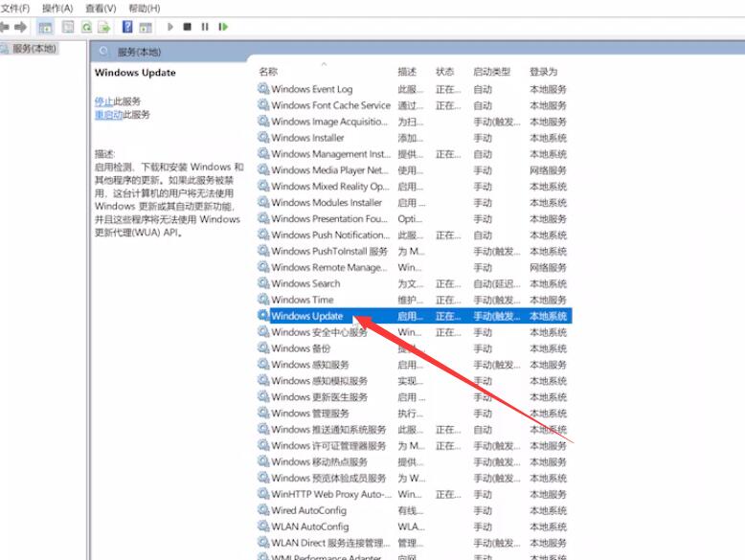Select the Windows 管理服务 row
This screenshot has height=560, width=745.
414,414
